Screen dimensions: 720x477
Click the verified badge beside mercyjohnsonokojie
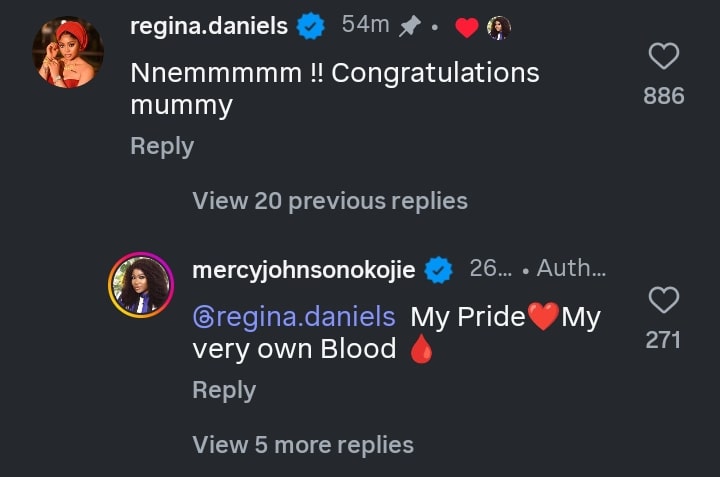pos(438,270)
